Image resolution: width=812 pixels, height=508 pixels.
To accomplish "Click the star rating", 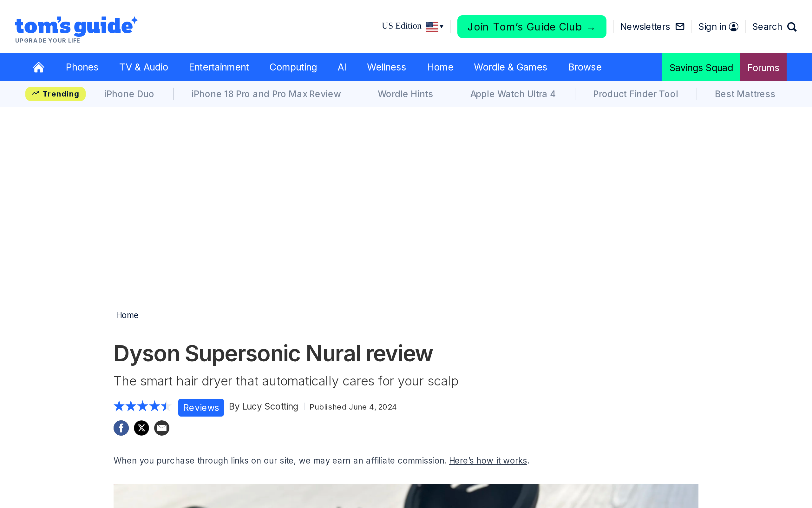I will tap(143, 406).
